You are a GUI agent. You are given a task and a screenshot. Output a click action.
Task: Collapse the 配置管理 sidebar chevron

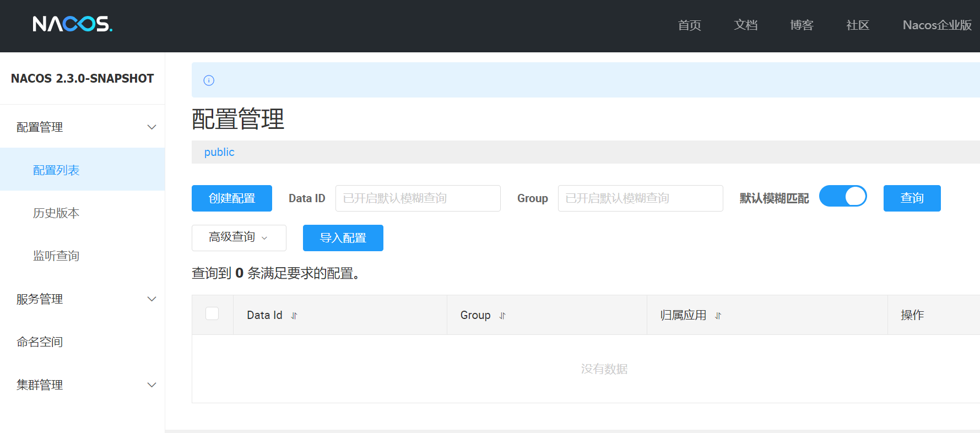tap(151, 127)
